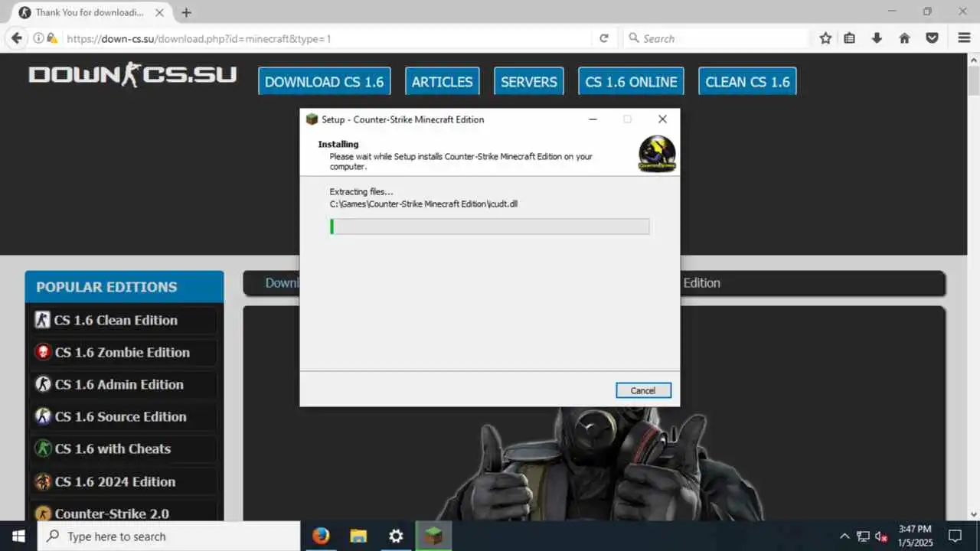The height and width of the screenshot is (551, 980).
Task: Open the SERVERS menu item
Action: (x=529, y=81)
